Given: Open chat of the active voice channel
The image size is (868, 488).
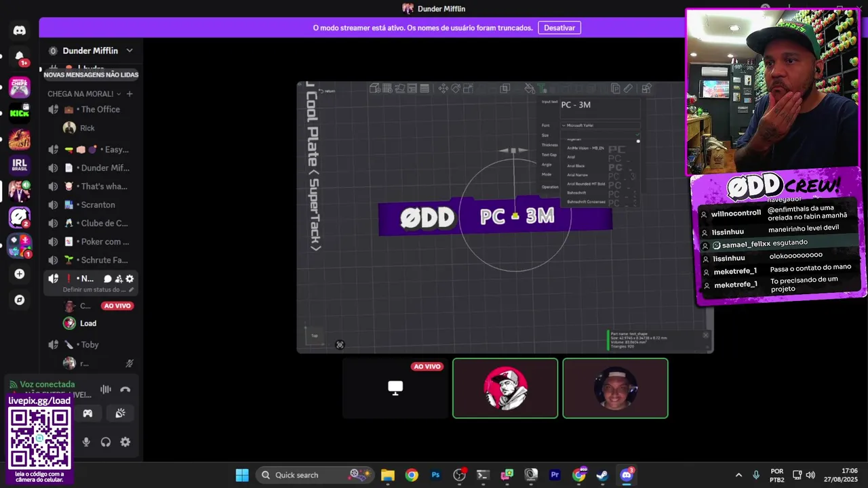Looking at the screenshot, I should (107, 279).
